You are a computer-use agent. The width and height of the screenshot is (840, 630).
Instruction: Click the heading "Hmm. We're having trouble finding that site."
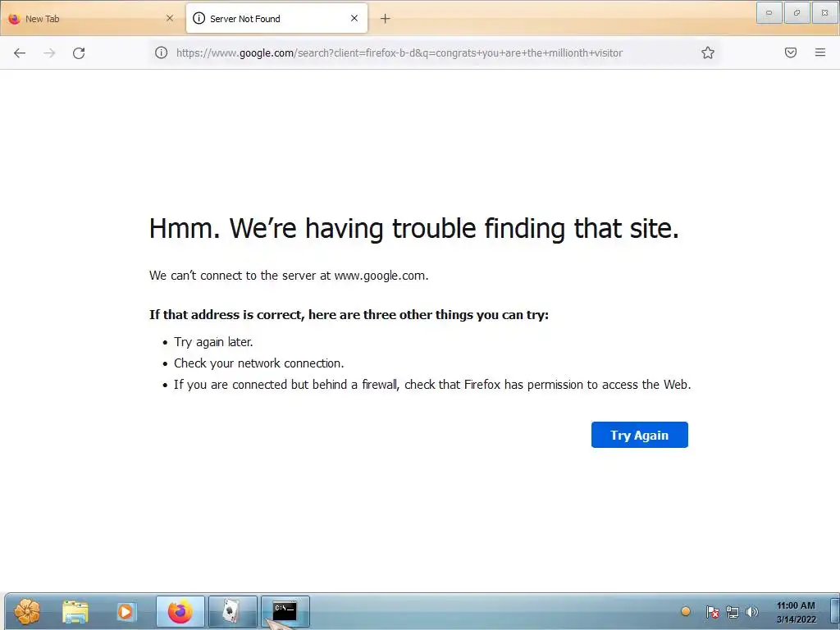tap(414, 229)
